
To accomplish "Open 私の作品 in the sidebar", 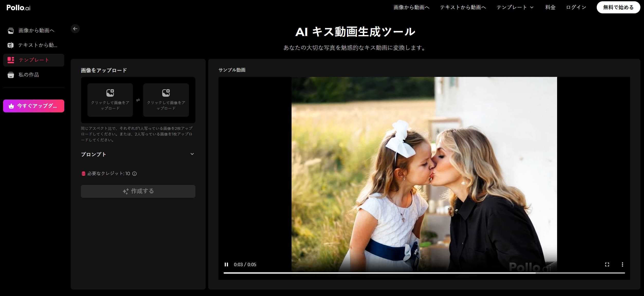I will tap(34, 75).
